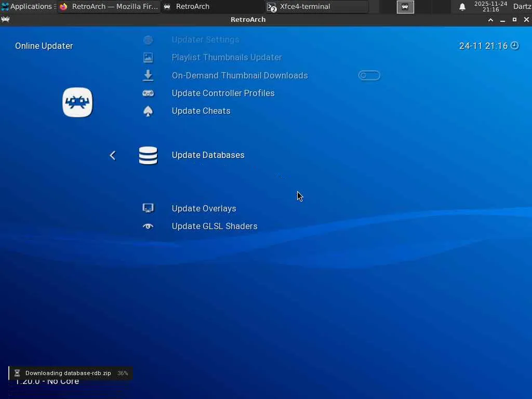The height and width of the screenshot is (399, 532).
Task: Click the eye icon beside Update GLSL Shaders
Action: (148, 227)
